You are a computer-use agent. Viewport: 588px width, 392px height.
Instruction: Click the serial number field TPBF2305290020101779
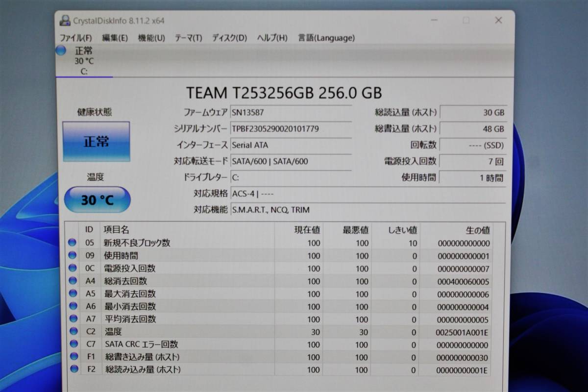[x=291, y=129]
